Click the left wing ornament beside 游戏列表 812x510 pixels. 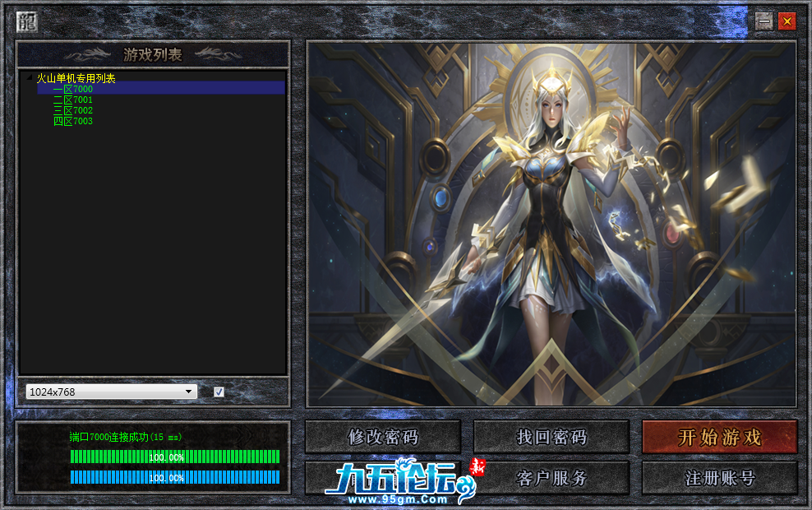(89, 53)
